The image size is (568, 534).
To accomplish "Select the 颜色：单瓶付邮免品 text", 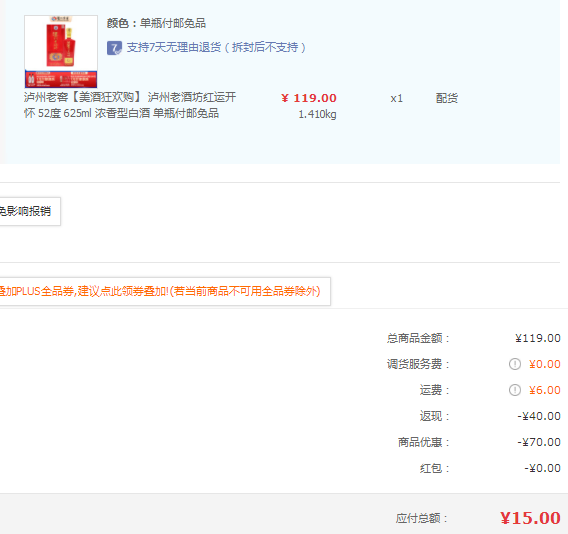I will click(156, 23).
